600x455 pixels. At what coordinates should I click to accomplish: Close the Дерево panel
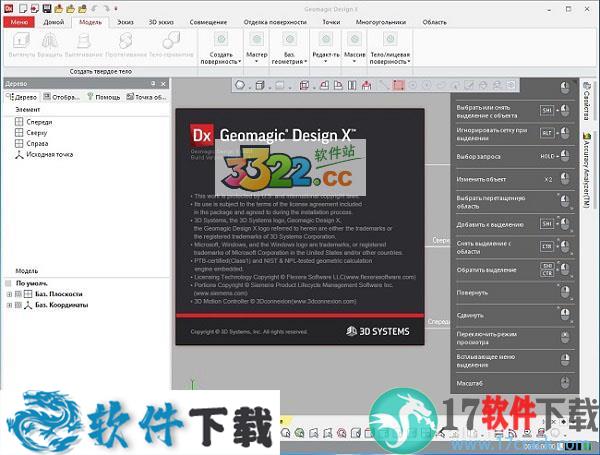click(163, 83)
